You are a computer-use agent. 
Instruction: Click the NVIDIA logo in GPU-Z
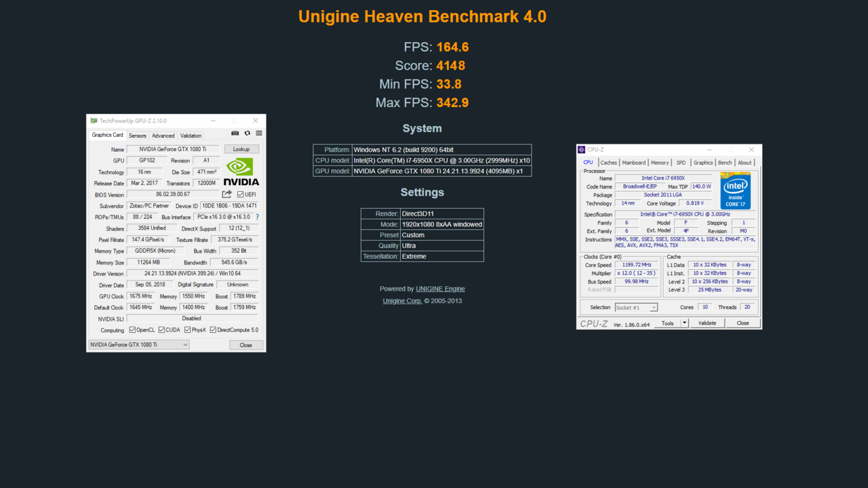point(241,172)
